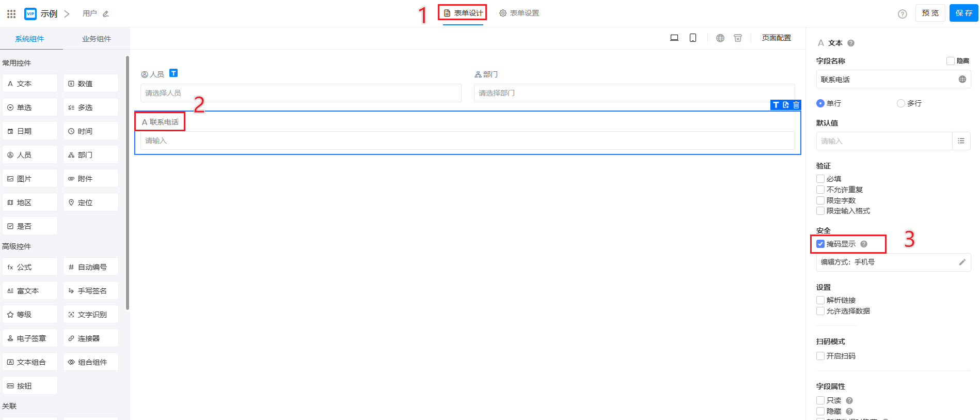Delete the selected 联系电话 field
The image size is (980, 420).
[x=796, y=105]
